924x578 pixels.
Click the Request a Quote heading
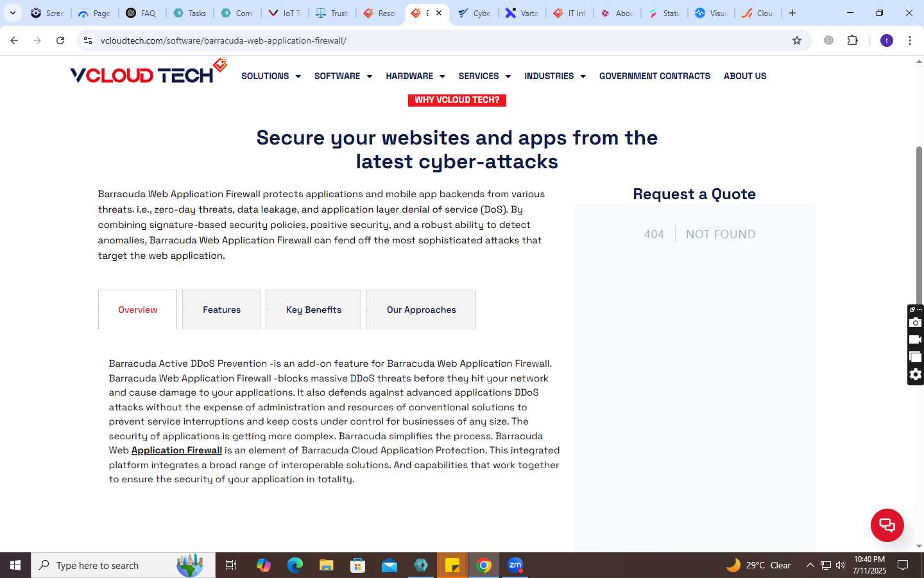(694, 194)
